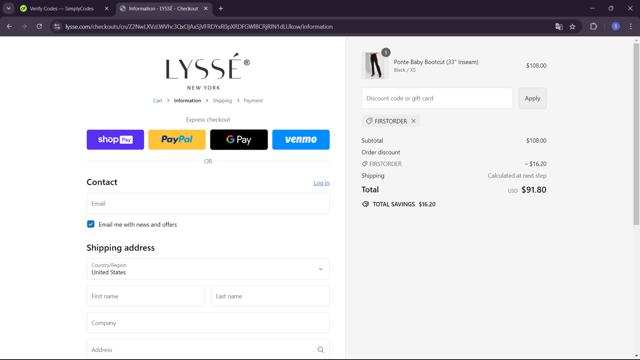Viewport: 640px width, 360px height.
Task: Focus the Discount code or gift card field
Action: (437, 98)
